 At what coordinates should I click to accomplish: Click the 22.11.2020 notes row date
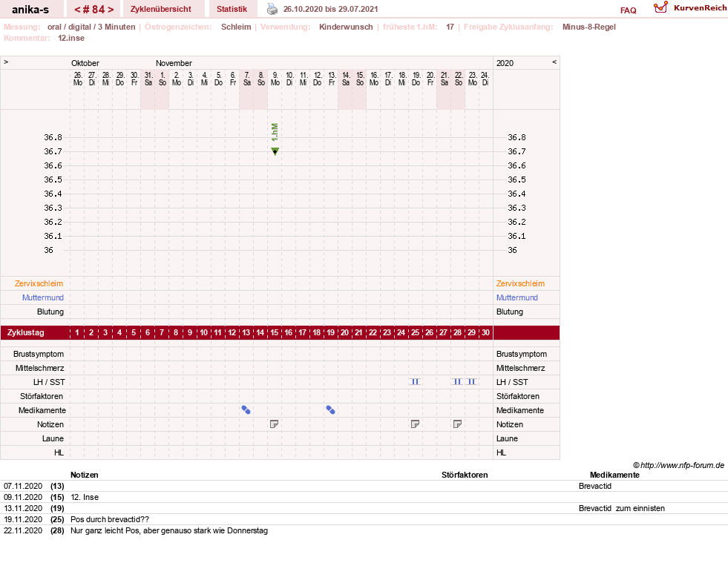[x=23, y=530]
